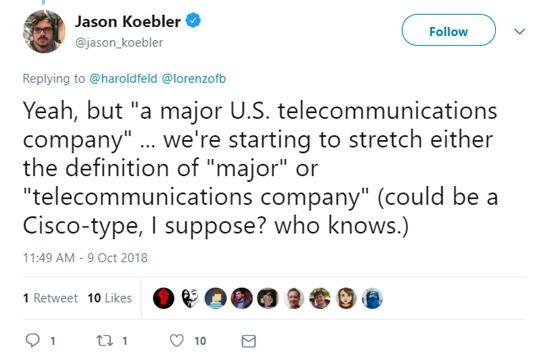Screen dimensions: 554x363
Task: Follow Jason Koebler
Action: click(x=448, y=31)
